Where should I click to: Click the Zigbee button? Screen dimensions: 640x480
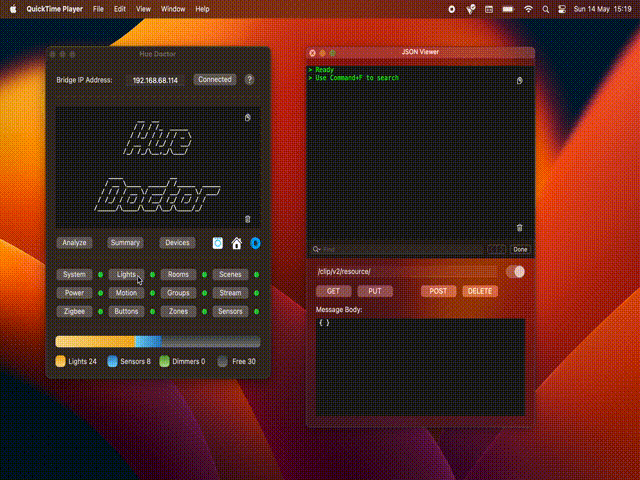[x=74, y=311]
